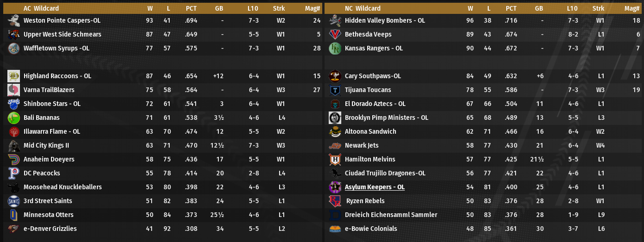Click the DC Peacocks logo icon
Screen dimensions: 644x242
coord(13,173)
